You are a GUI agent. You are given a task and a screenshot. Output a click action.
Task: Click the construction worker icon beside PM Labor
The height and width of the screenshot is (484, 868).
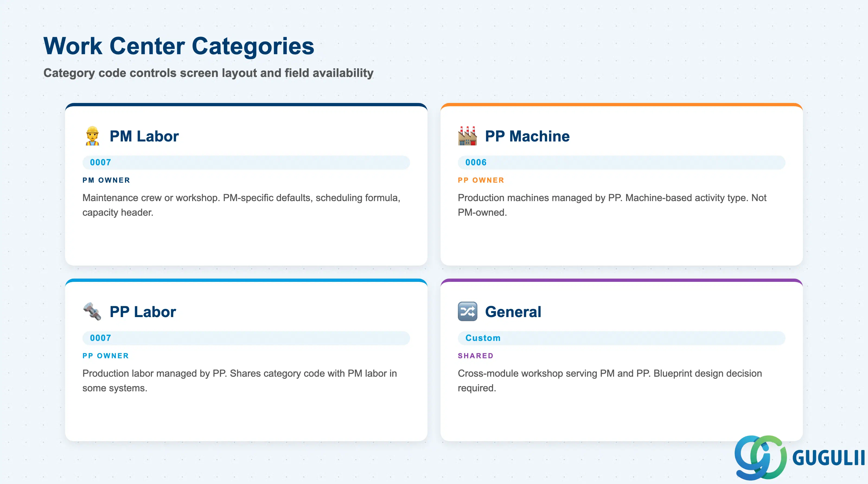pos(92,136)
